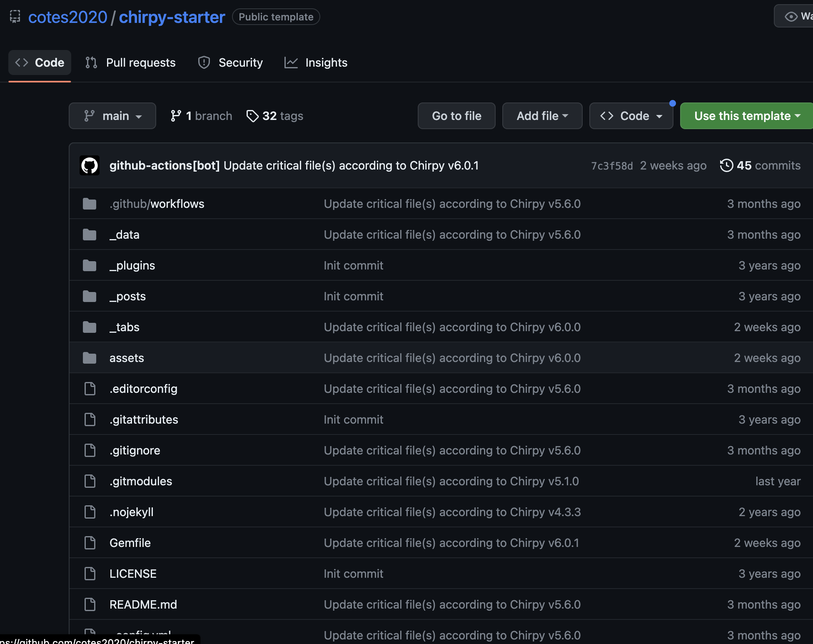Screen dimensions: 813x644
Task: Open the chirpy-starter repository link
Action: click(172, 17)
